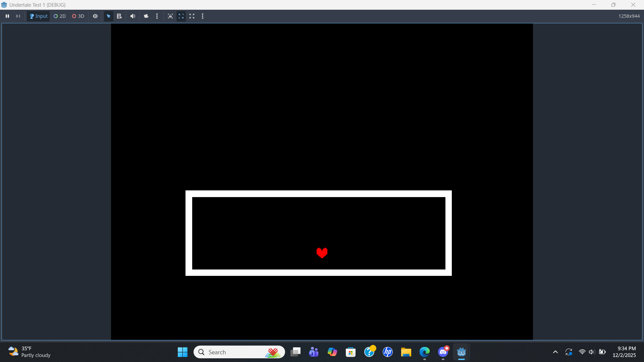Select the Input mode button
This screenshot has width=644, height=362.
pyautogui.click(x=39, y=16)
